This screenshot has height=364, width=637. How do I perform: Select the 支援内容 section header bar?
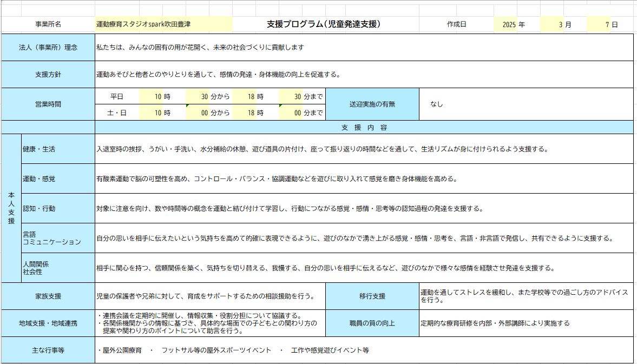(364, 128)
